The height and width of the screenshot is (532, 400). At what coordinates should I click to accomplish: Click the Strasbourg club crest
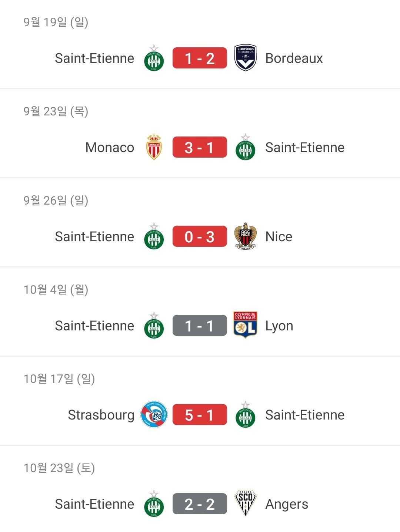(x=154, y=415)
